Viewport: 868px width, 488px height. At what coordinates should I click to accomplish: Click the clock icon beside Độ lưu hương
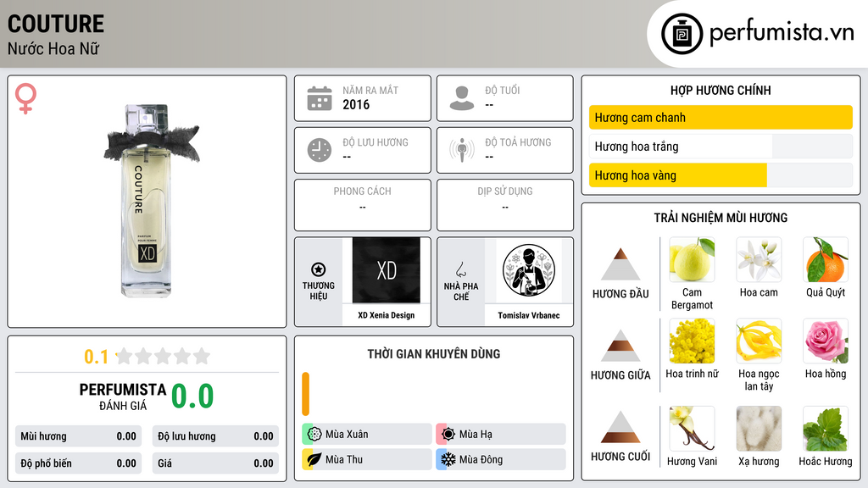tap(320, 150)
